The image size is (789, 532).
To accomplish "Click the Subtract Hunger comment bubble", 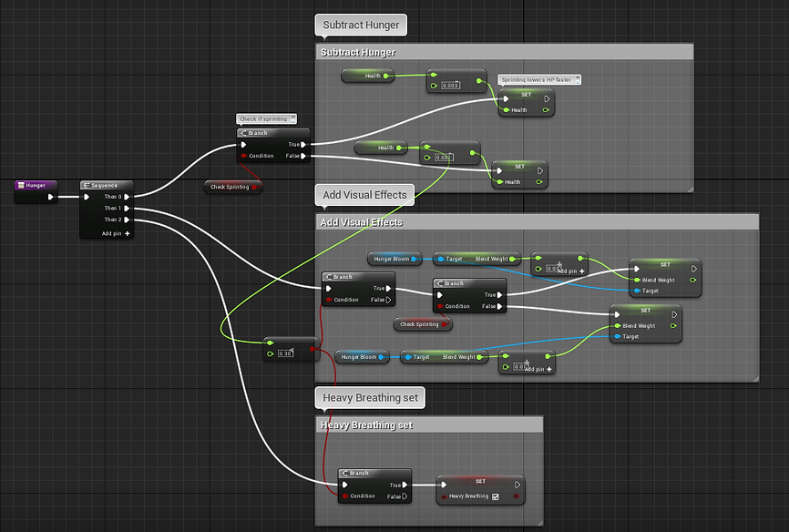I will coord(361,25).
